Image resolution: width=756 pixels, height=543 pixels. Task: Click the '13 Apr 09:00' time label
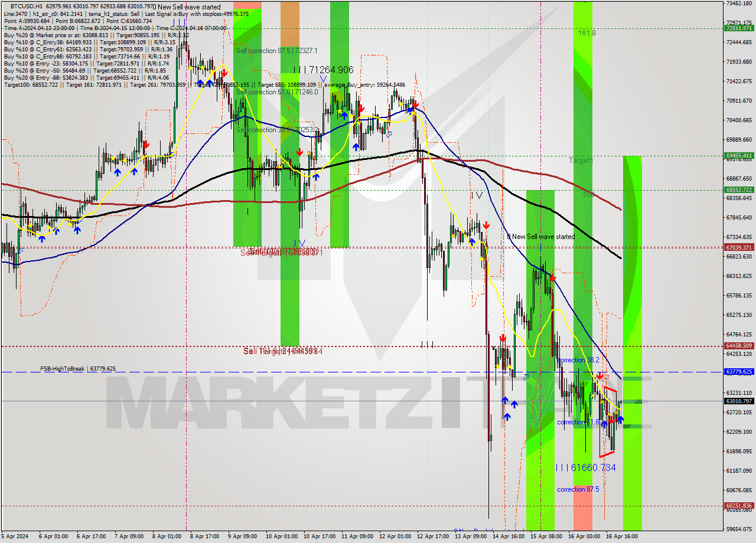470,537
